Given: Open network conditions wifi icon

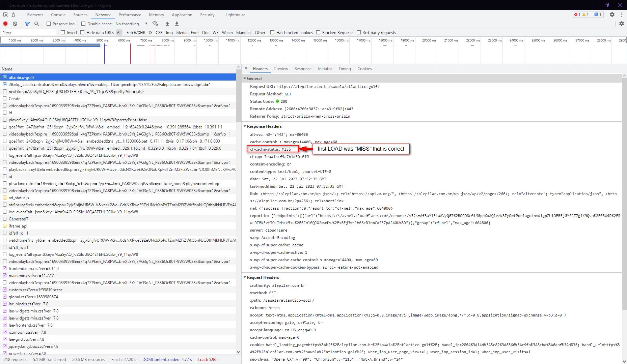Looking at the screenshot, I should 155,24.
